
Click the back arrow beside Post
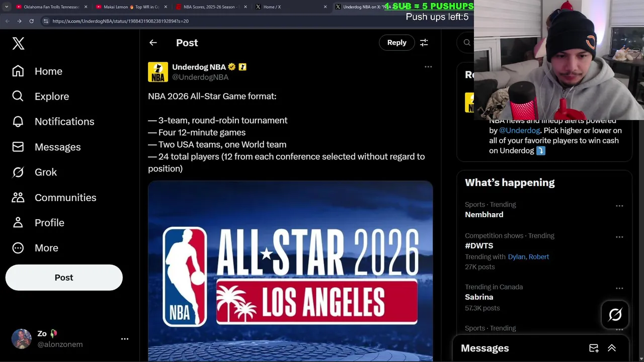pyautogui.click(x=153, y=43)
